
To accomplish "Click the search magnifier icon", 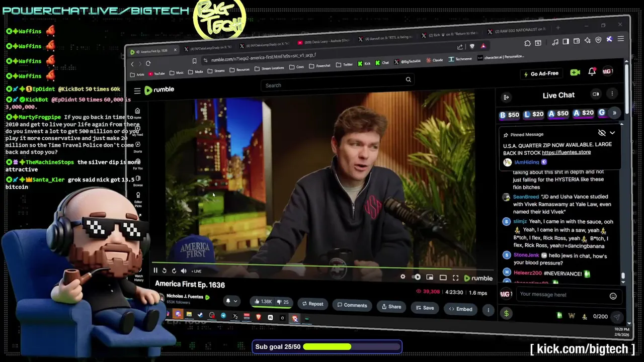I will (x=409, y=79).
